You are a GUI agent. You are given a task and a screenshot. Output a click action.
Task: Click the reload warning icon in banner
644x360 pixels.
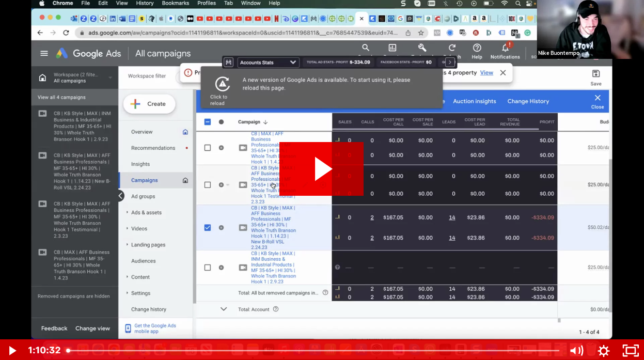pos(222,84)
